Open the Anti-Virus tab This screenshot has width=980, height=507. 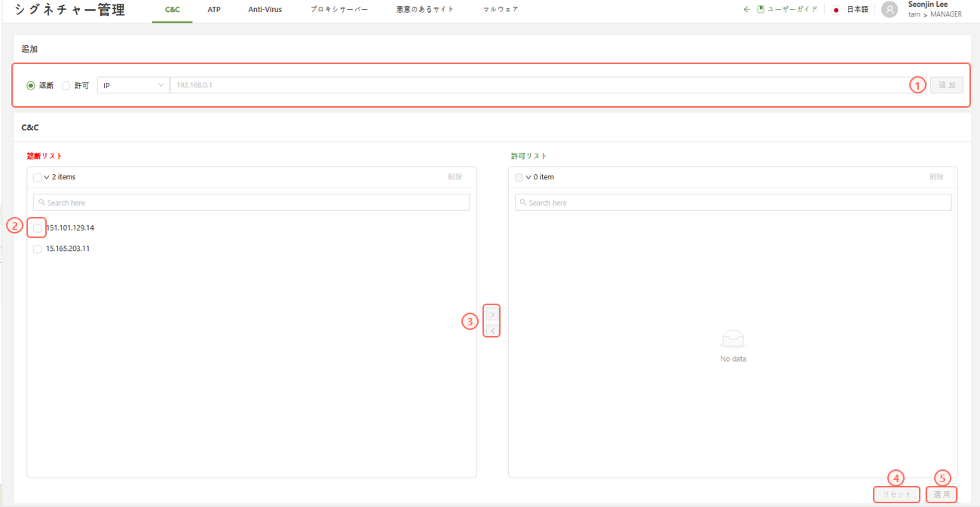tap(265, 10)
